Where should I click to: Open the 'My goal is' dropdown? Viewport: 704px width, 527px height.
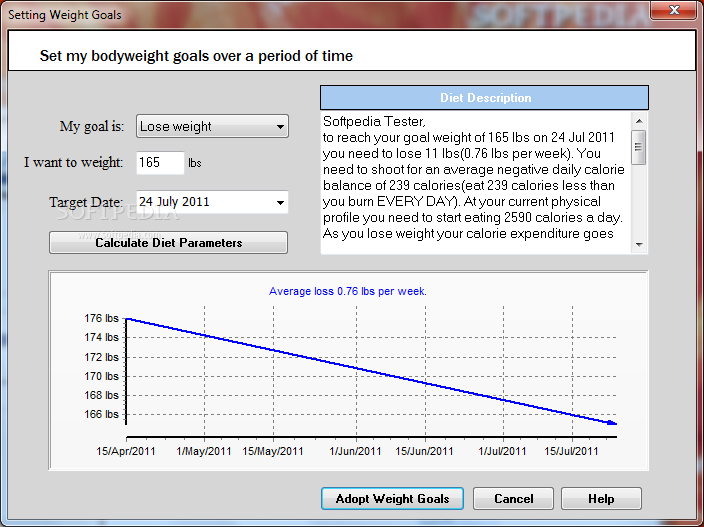click(212, 126)
